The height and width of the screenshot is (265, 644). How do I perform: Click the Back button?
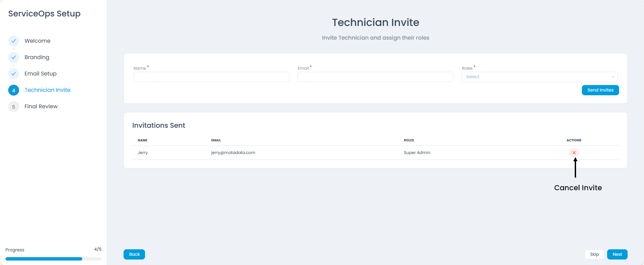pyautogui.click(x=134, y=254)
